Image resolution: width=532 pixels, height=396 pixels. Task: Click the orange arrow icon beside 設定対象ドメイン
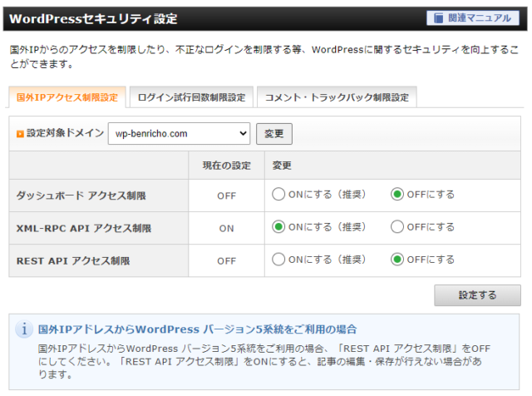pos(20,134)
